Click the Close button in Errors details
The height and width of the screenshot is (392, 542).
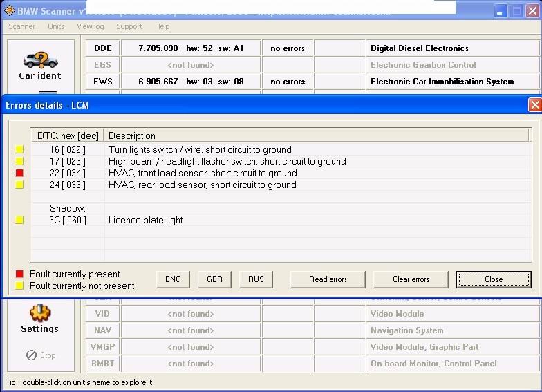pyautogui.click(x=494, y=279)
